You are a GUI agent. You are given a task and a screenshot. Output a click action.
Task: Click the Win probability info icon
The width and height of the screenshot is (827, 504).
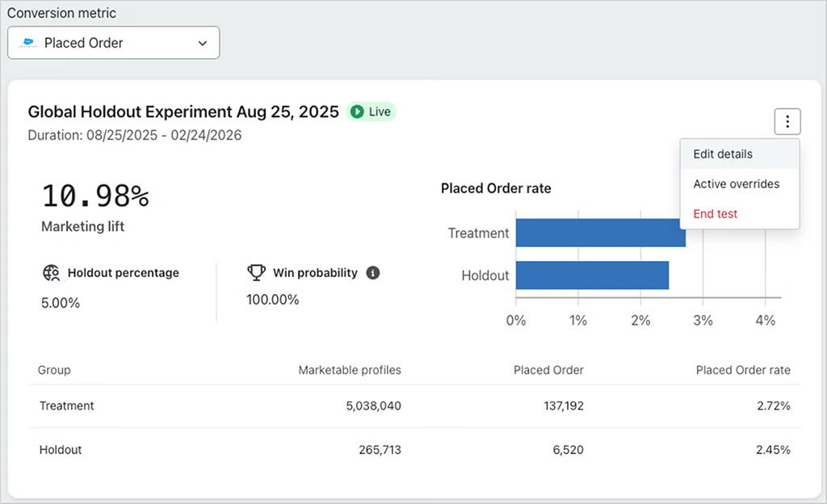click(373, 272)
